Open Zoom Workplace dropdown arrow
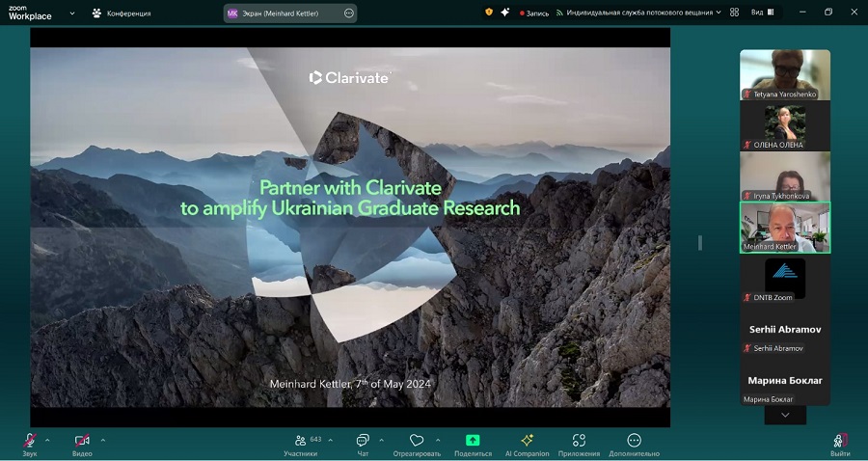The height and width of the screenshot is (461, 868). coord(72,14)
